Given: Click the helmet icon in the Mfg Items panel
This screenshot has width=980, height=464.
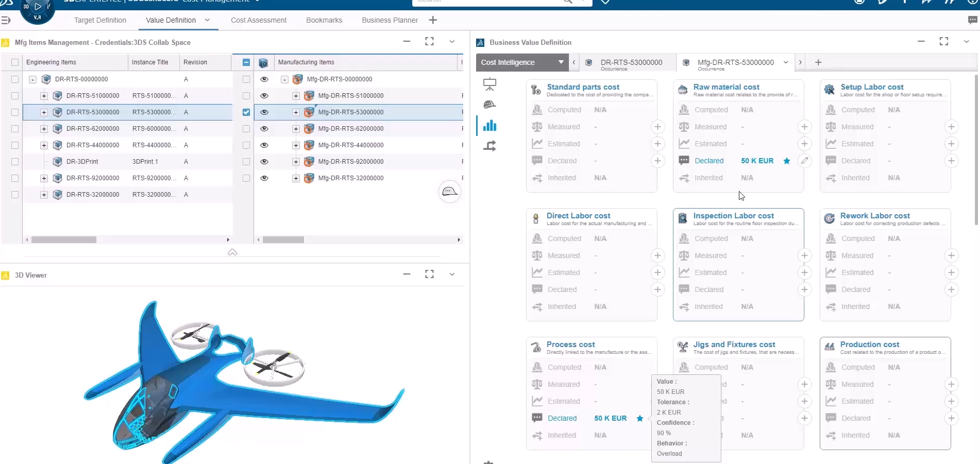Looking at the screenshot, I should (449, 192).
